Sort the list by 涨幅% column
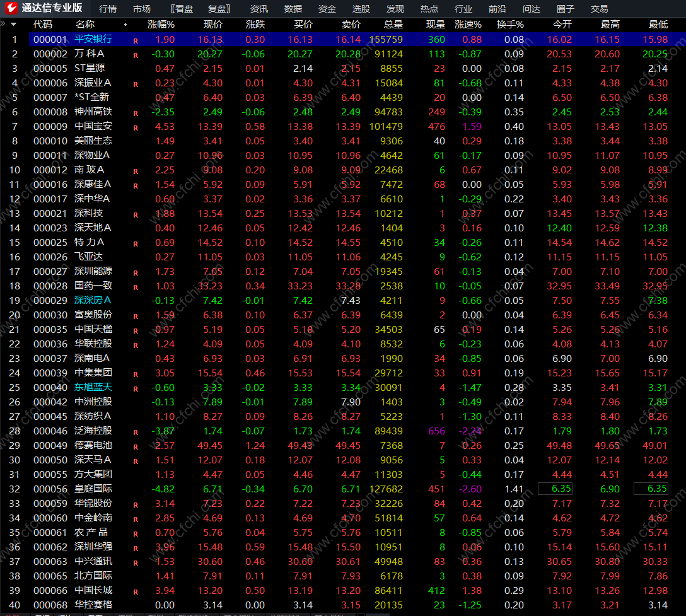686x616 pixels. click(161, 25)
